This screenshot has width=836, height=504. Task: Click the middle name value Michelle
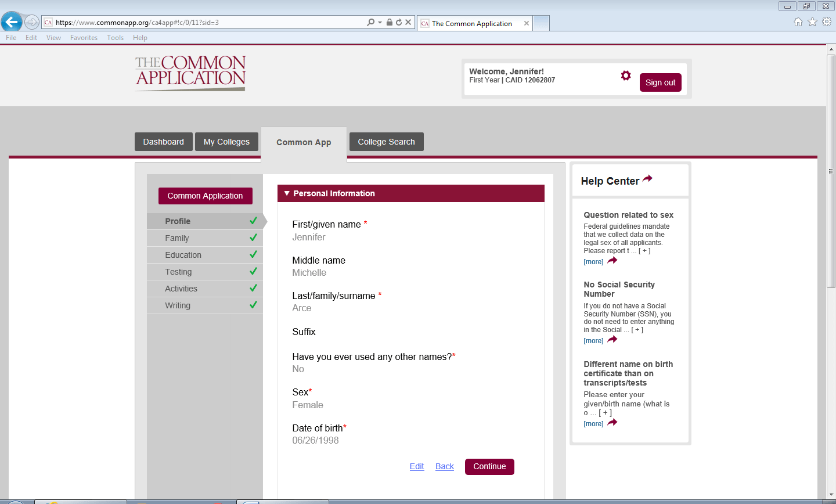[309, 272]
